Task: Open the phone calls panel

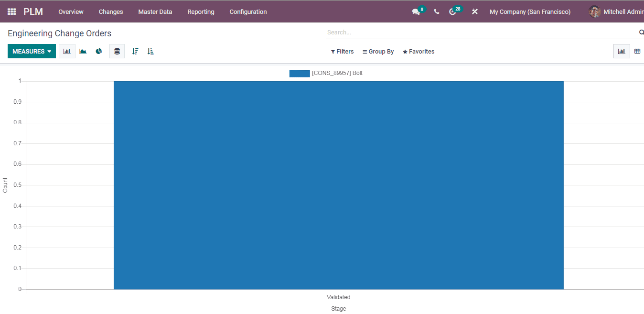Action: coord(436,11)
